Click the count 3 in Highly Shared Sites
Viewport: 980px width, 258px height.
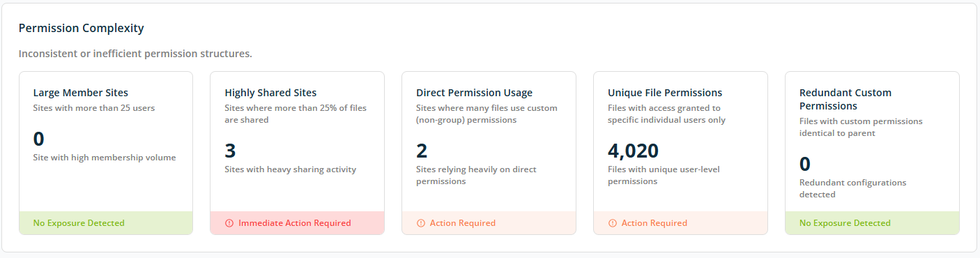tap(230, 151)
